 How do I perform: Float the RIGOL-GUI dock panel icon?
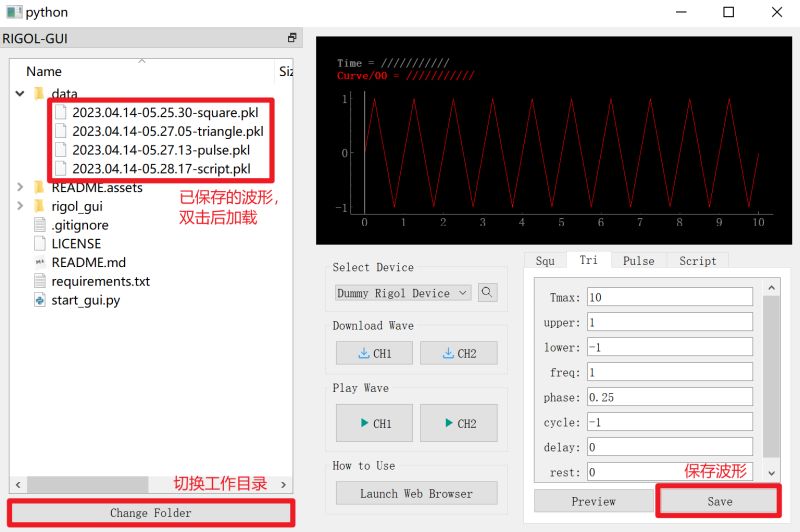[292, 38]
